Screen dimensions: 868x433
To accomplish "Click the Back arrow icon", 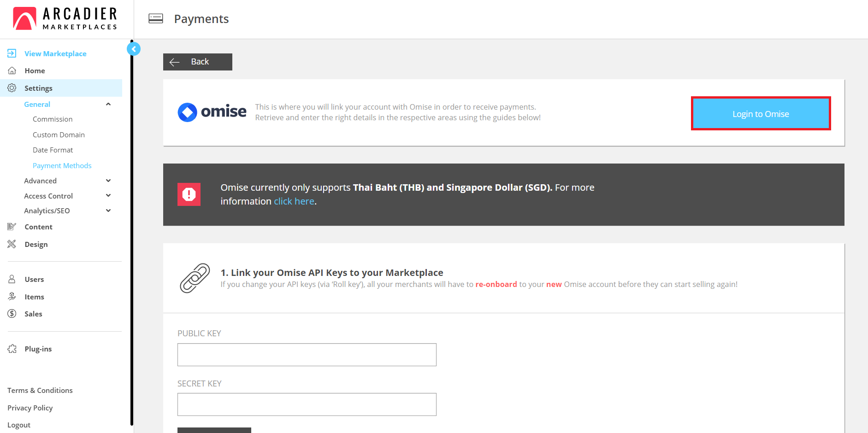I will coord(174,62).
